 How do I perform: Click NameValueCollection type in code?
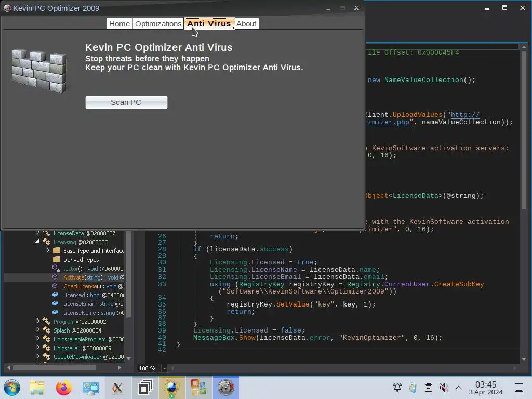[424, 79]
